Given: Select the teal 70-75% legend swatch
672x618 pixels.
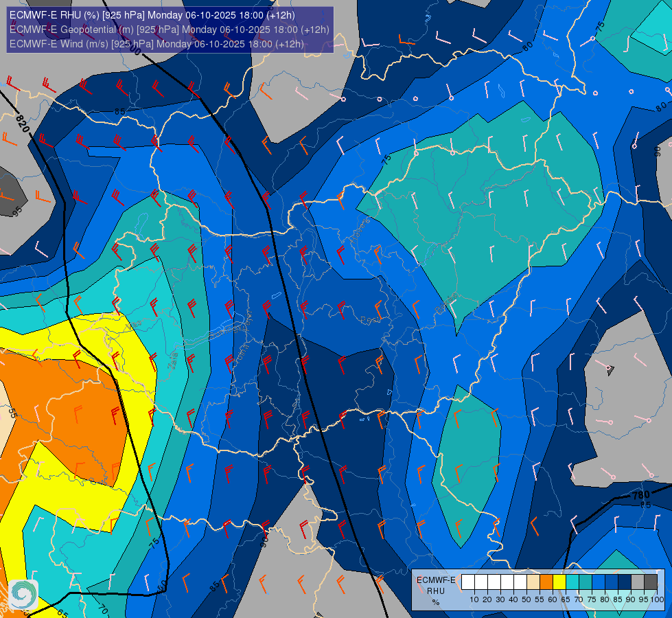Looking at the screenshot, I should tap(586, 582).
